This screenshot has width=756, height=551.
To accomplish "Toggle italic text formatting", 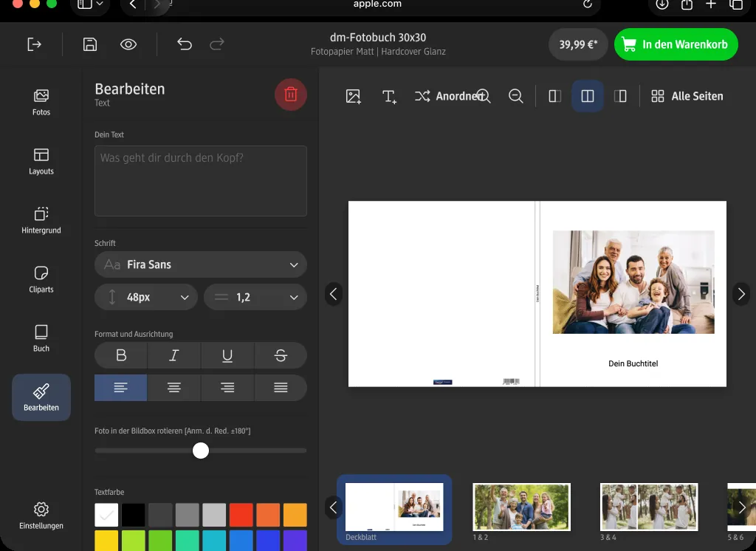I will coord(174,355).
